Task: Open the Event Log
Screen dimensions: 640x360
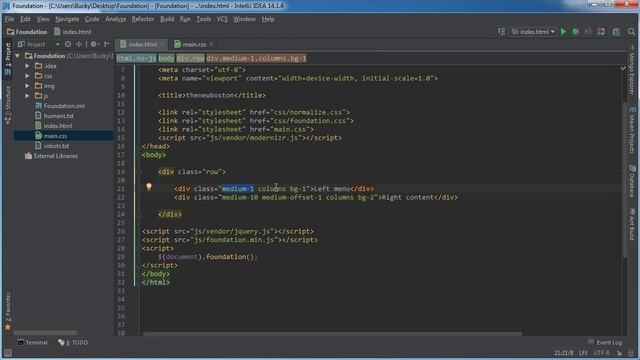Action: 605,342
